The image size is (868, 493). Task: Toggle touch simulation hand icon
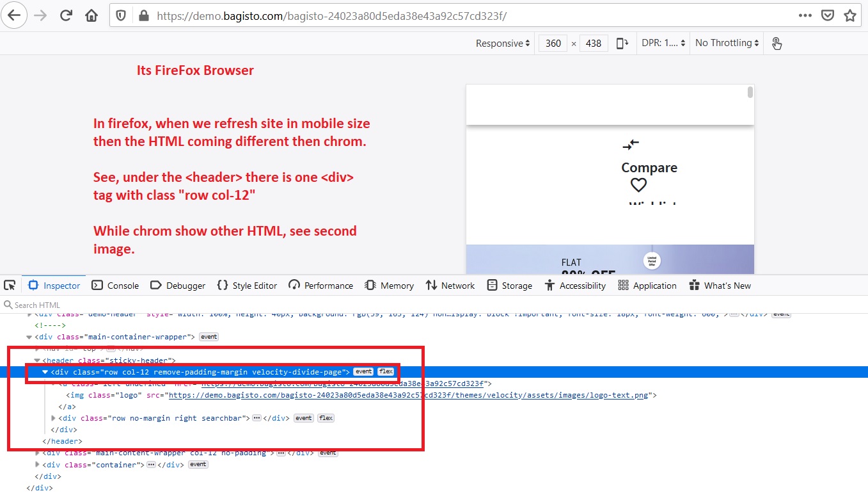[x=777, y=43]
